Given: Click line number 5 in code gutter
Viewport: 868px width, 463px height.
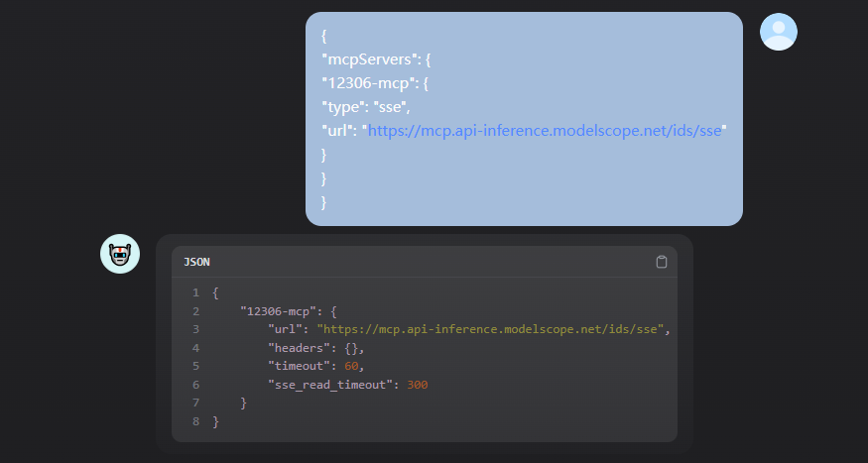Looking at the screenshot, I should 195,367.
